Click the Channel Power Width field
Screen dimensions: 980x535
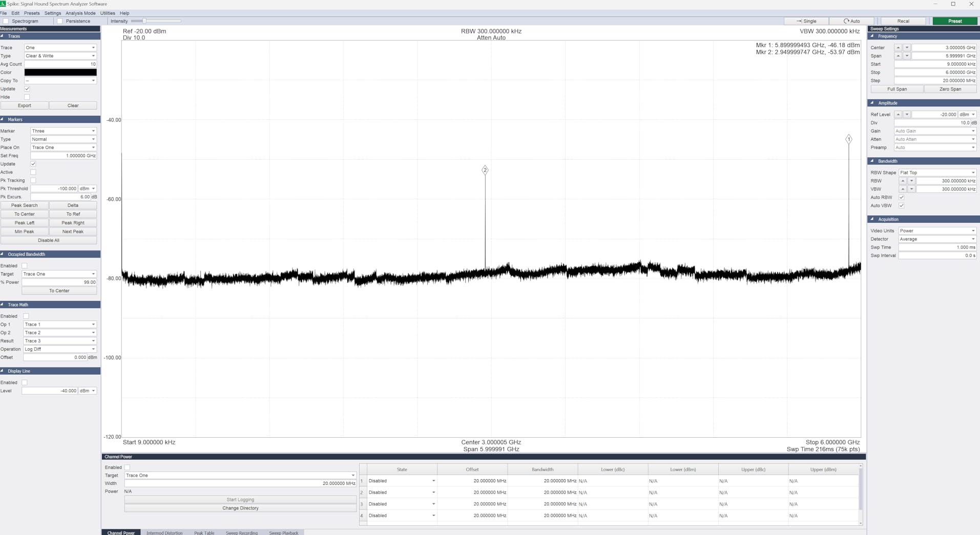240,483
